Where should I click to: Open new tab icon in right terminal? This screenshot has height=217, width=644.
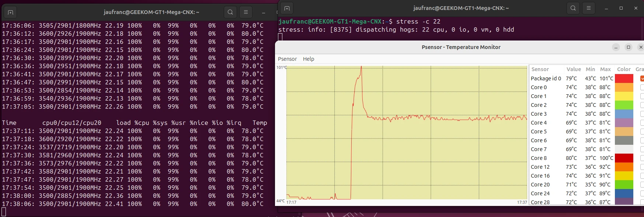click(x=287, y=8)
